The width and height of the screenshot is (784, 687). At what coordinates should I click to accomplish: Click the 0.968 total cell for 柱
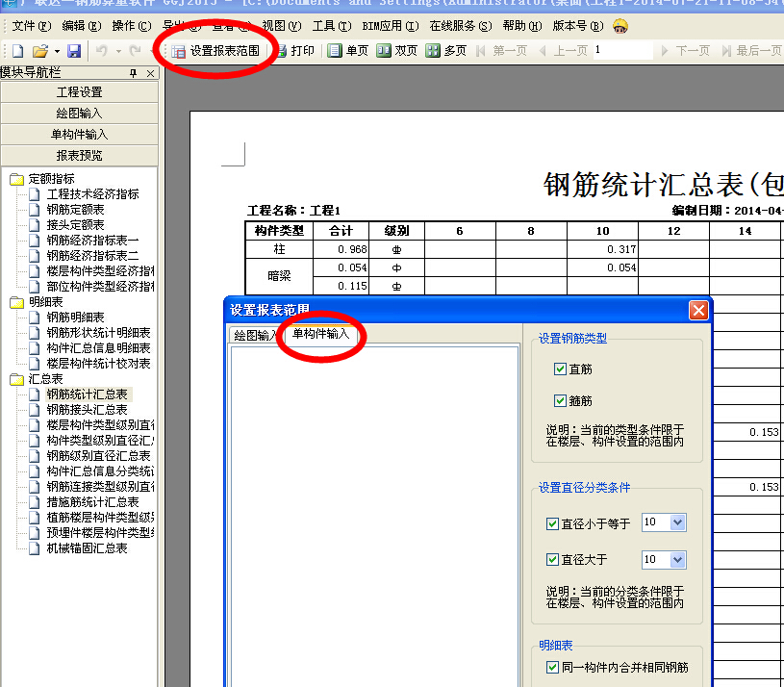tap(341, 249)
